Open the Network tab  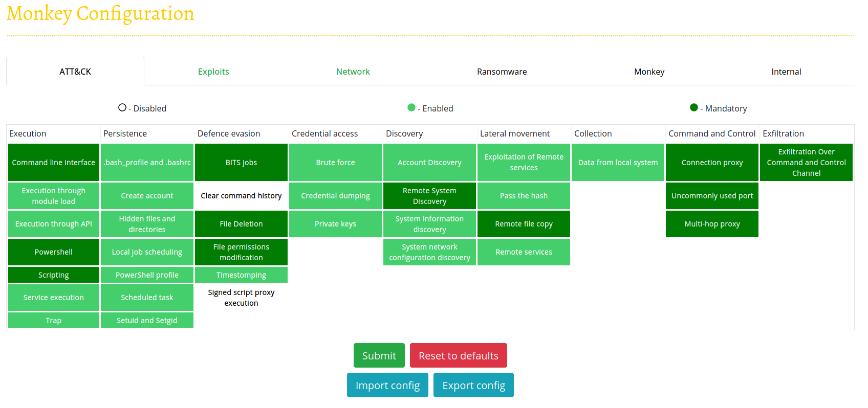tap(353, 72)
